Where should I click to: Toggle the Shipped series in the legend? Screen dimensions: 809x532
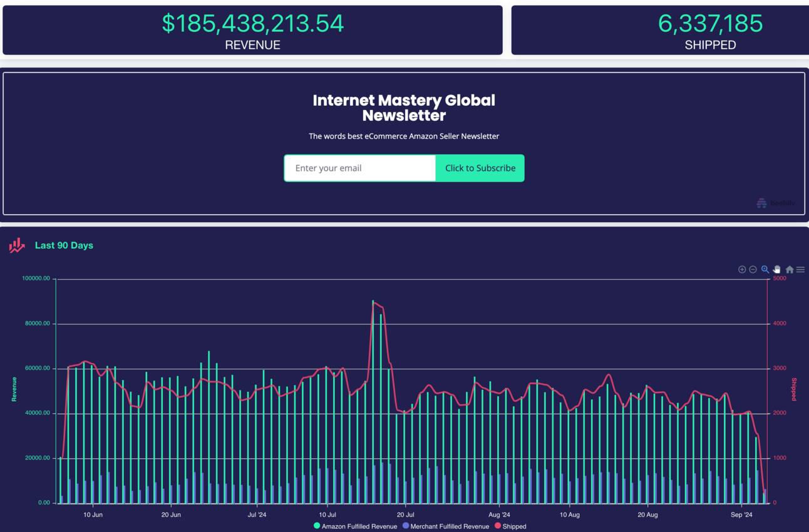tap(510, 526)
